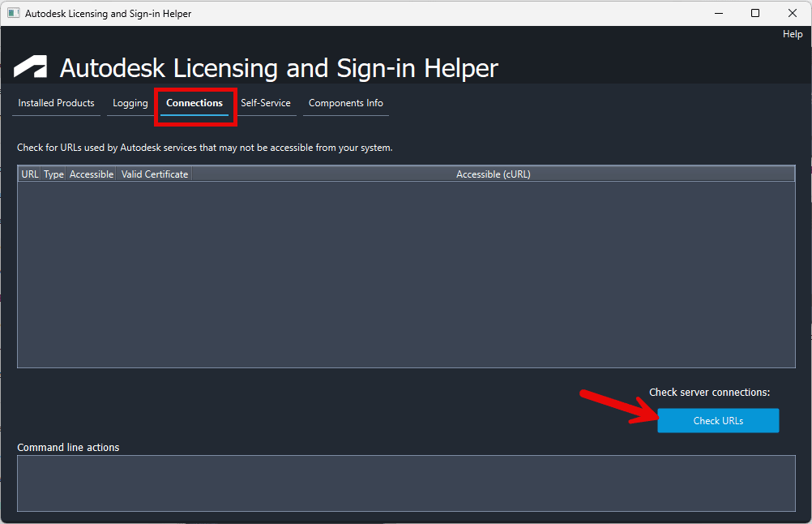Click inside the Command line actions box
812x524 pixels.
tap(406, 483)
